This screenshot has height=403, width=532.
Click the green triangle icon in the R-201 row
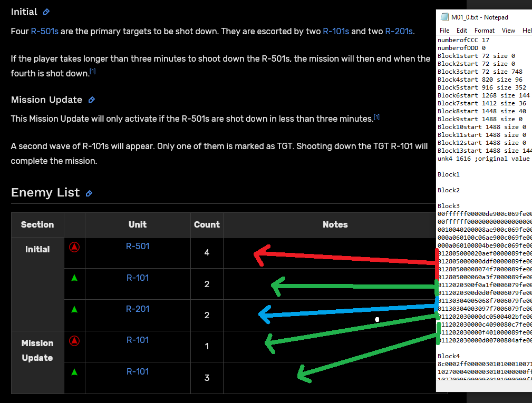click(x=74, y=309)
